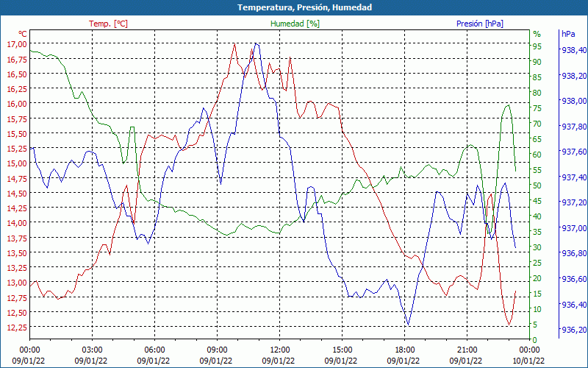Screen dimensions: 588x368
Task: Click pressure axis value 937,40
Action: coord(574,177)
